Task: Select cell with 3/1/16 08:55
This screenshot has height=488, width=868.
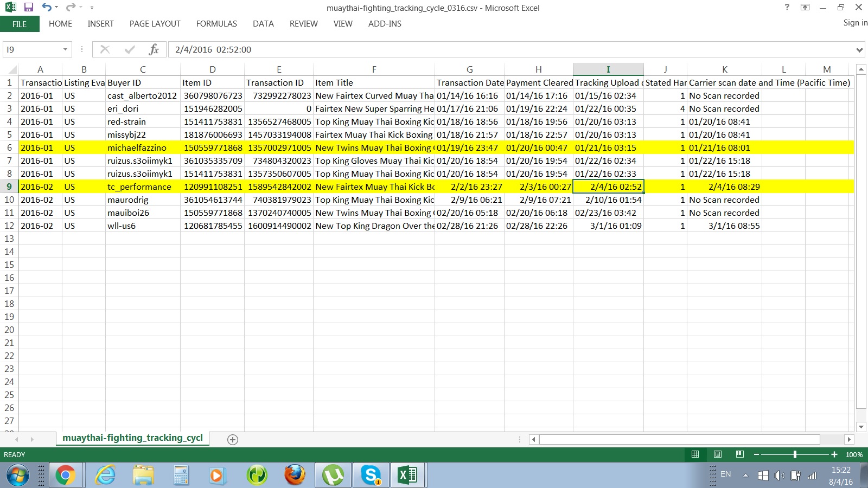Action: (724, 226)
